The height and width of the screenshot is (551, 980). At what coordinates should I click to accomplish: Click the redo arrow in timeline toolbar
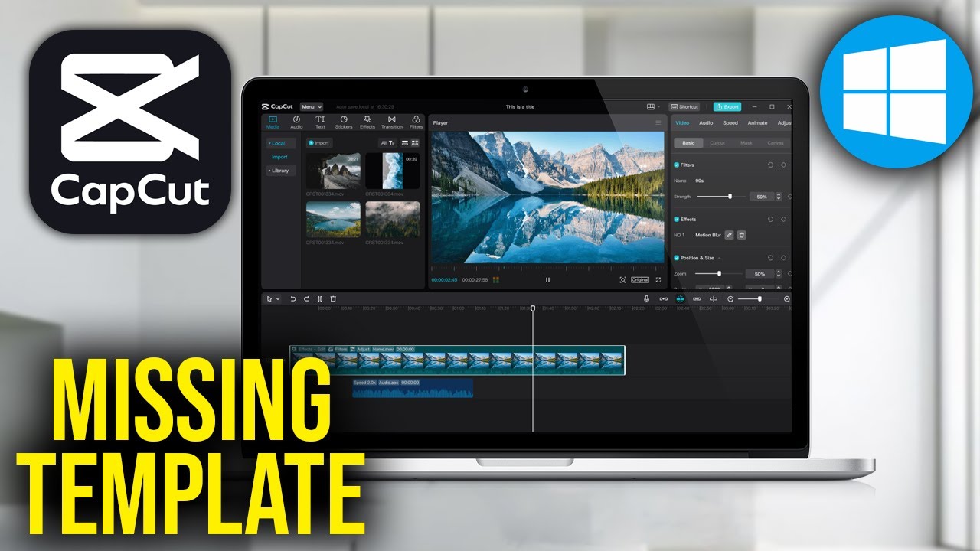pyautogui.click(x=306, y=298)
